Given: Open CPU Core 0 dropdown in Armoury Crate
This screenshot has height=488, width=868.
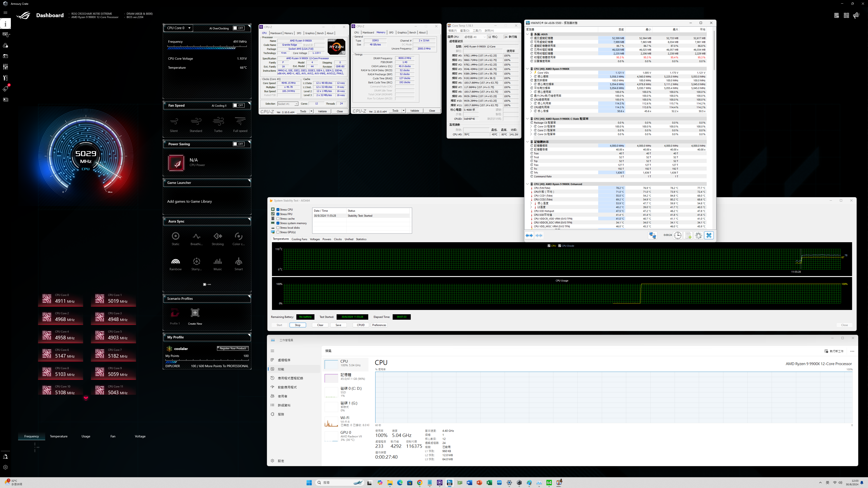Looking at the screenshot, I should 178,28.
